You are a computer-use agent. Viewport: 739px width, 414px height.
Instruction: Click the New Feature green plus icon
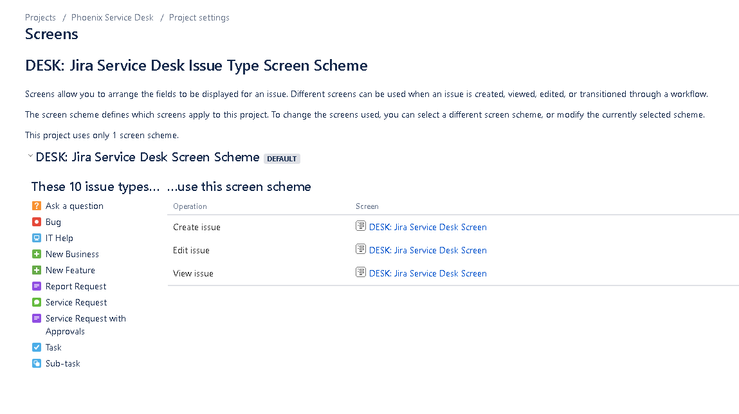pyautogui.click(x=36, y=270)
